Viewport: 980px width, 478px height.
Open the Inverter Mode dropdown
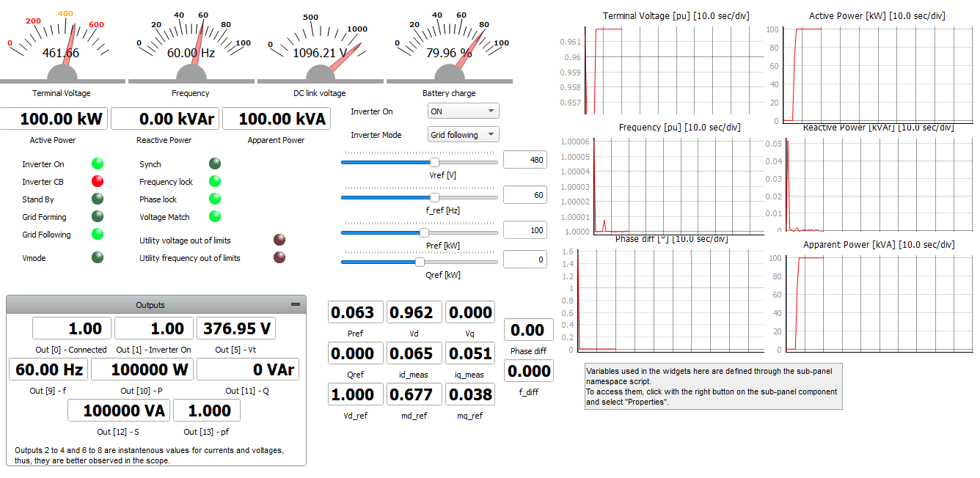point(463,135)
